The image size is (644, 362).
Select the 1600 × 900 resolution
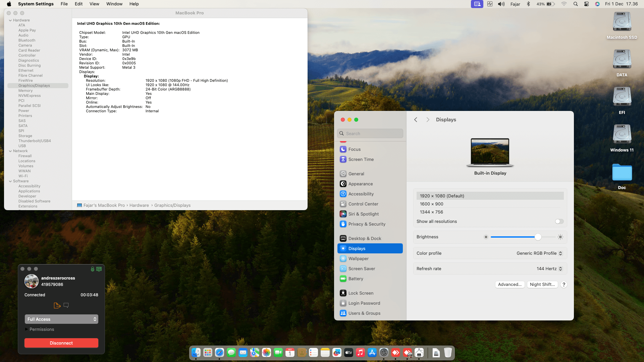(431, 204)
